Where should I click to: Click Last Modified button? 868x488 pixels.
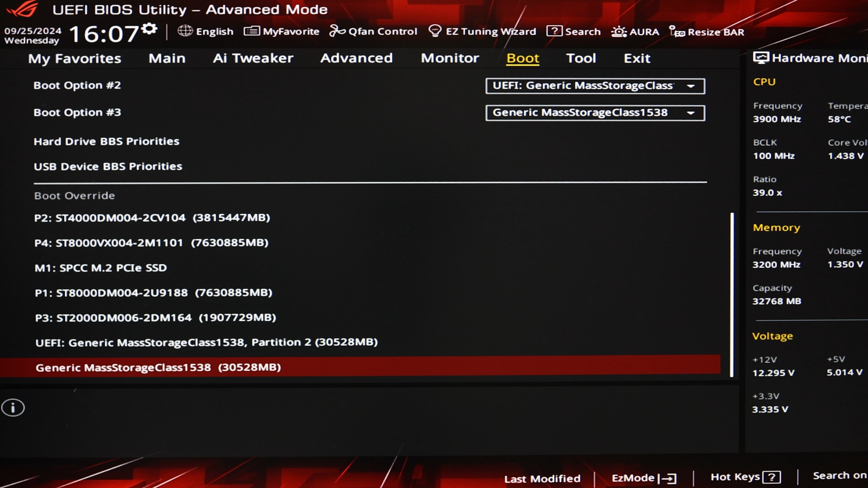point(542,479)
